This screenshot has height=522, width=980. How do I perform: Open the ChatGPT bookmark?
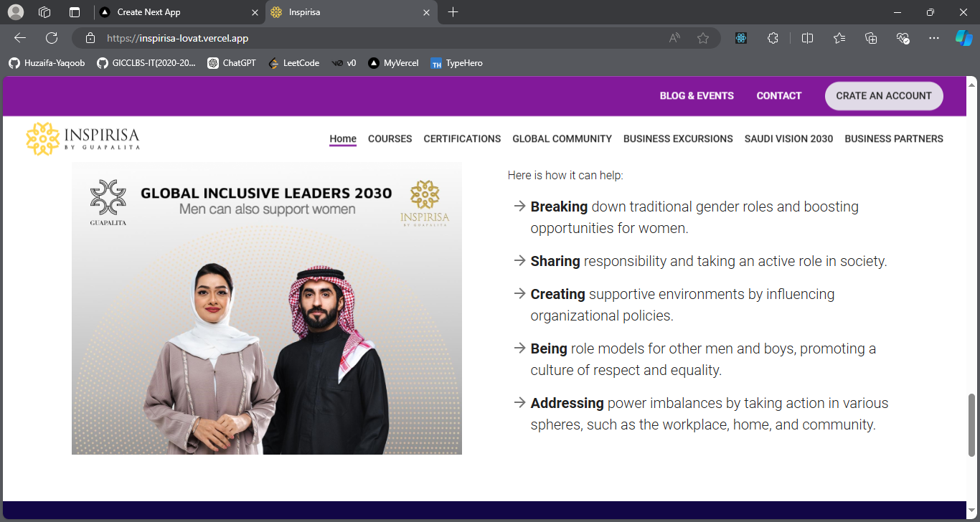coord(232,63)
